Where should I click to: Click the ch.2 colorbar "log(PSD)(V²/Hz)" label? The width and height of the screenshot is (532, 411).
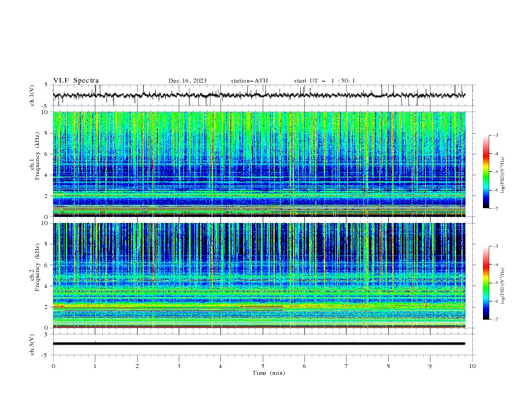click(x=503, y=286)
